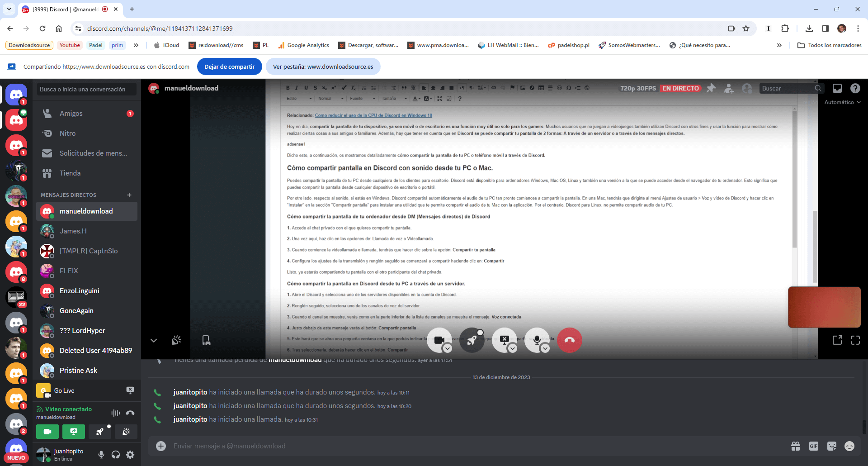Open Todos los marcadores folder
Screen dimensions: 868x466
tap(830, 45)
